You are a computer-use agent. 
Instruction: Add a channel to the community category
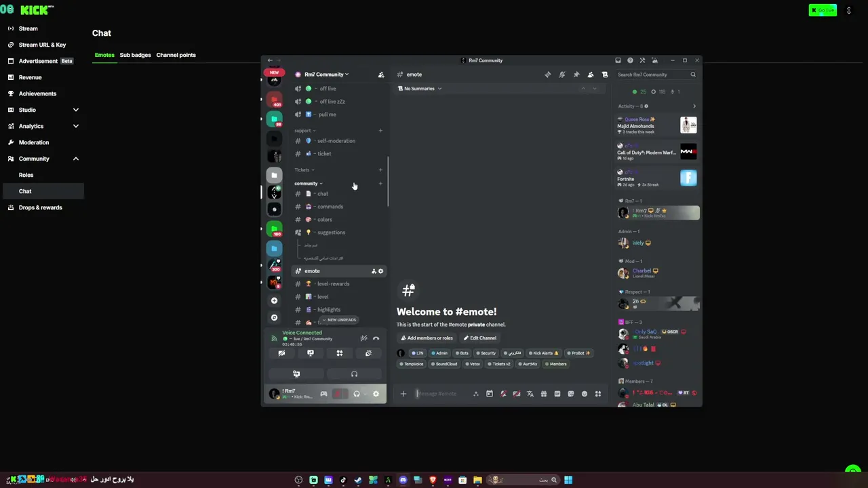(380, 184)
